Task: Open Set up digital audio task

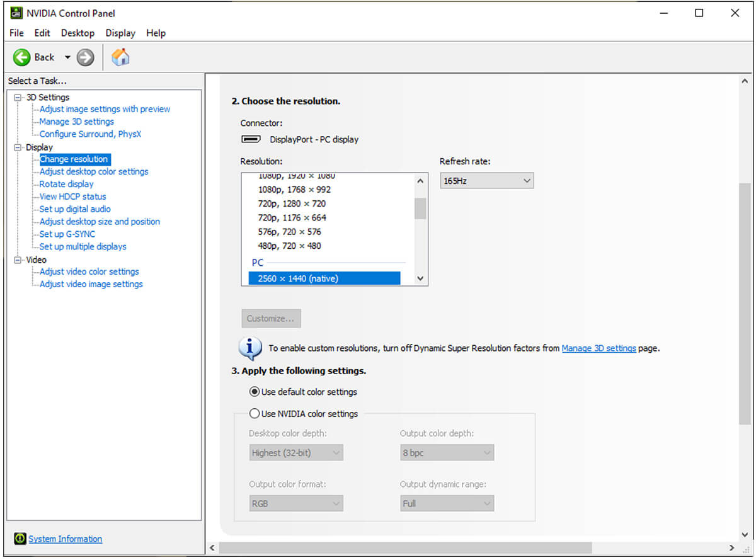Action: coord(75,209)
